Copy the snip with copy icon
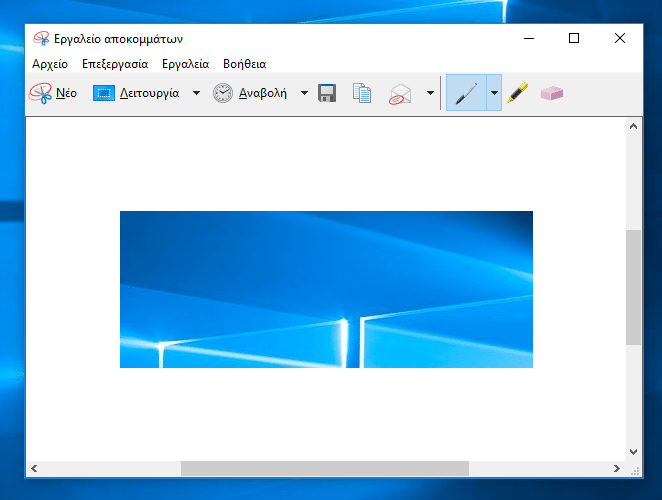The height and width of the screenshot is (500, 662). [362, 93]
